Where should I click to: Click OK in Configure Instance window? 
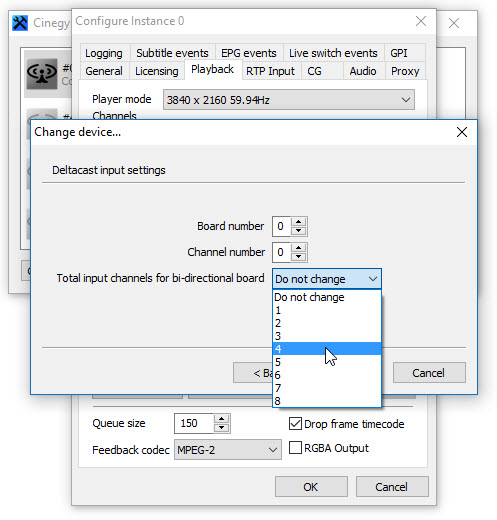pyautogui.click(x=311, y=487)
